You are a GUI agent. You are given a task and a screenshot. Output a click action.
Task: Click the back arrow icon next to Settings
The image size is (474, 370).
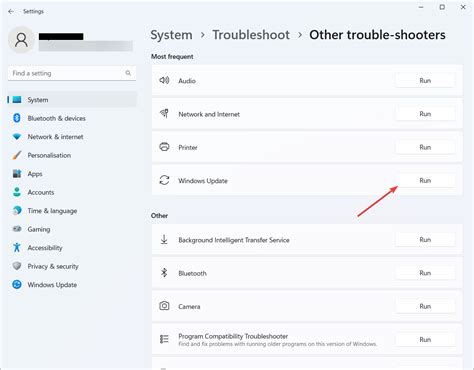(11, 11)
